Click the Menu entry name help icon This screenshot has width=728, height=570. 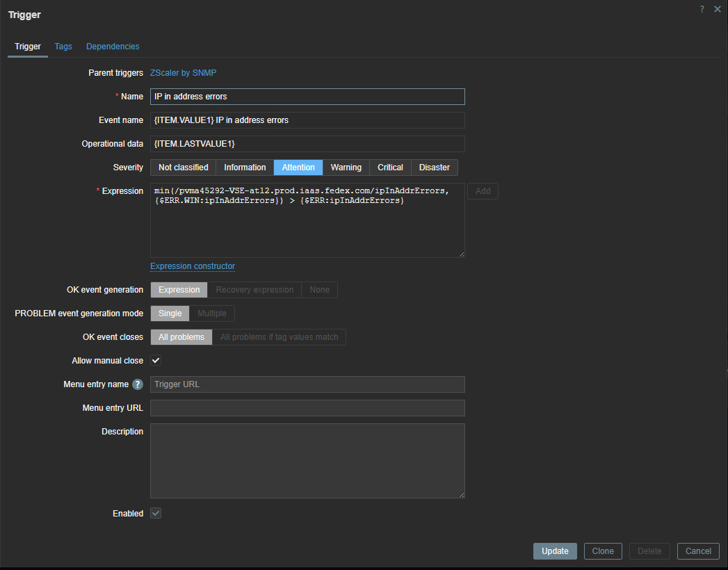(x=138, y=384)
